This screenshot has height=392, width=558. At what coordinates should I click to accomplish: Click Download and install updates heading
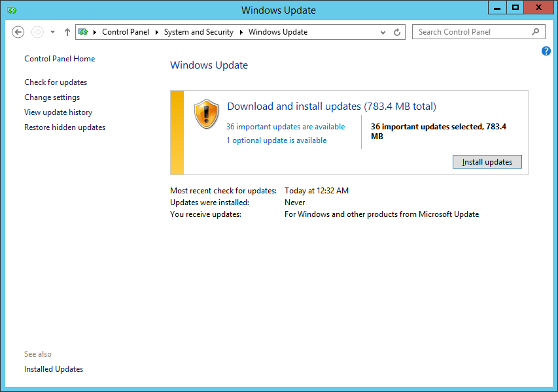(x=331, y=106)
